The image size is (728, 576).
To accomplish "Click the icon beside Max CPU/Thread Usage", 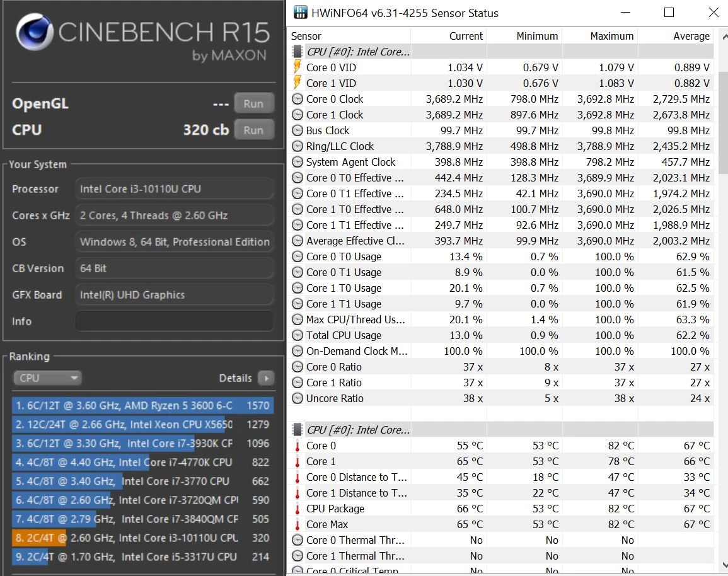I will tap(297, 320).
